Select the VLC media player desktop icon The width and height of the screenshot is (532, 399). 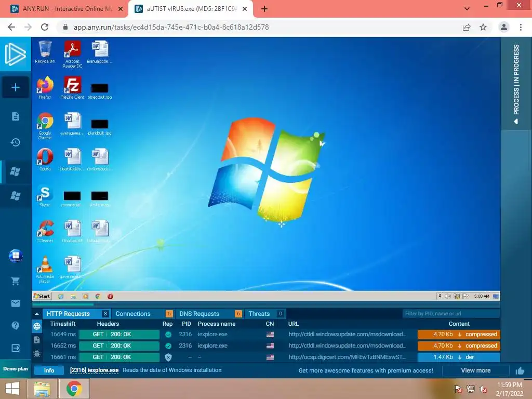(45, 270)
